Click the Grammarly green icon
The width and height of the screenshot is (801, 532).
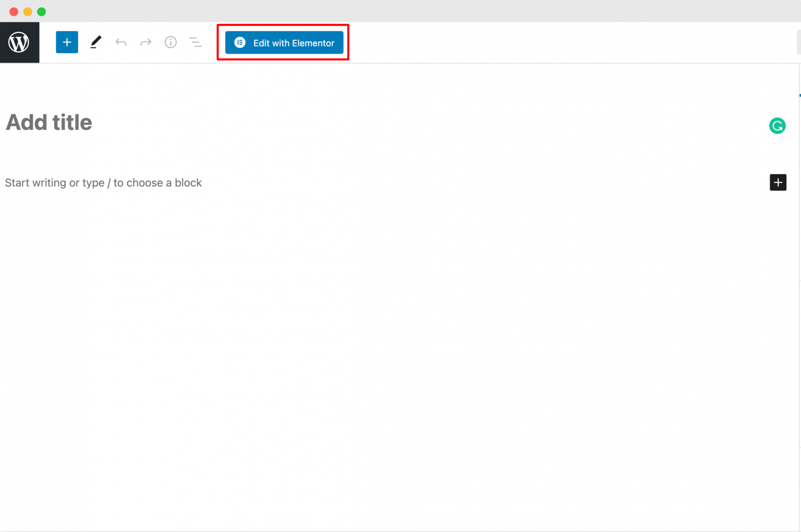(777, 126)
